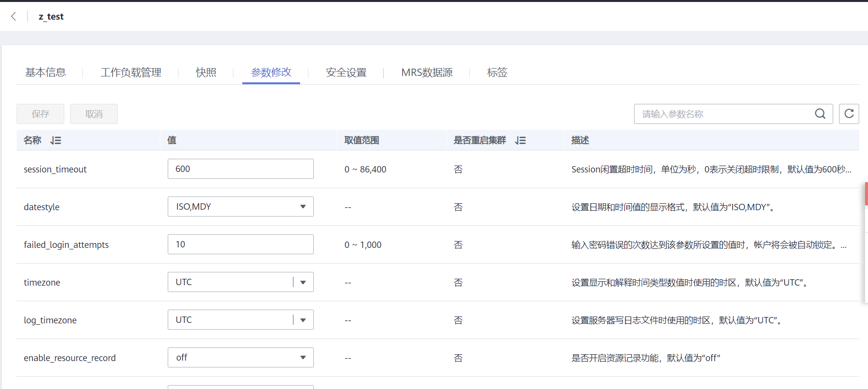The width and height of the screenshot is (868, 389).
Task: Click the 0 ~ 1,000 range value
Action: point(363,244)
